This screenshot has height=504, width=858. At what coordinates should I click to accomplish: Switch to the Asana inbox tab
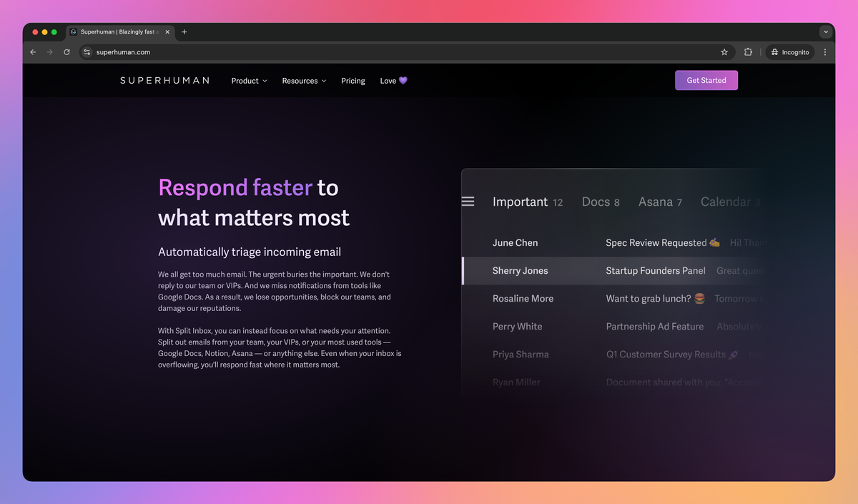(660, 202)
